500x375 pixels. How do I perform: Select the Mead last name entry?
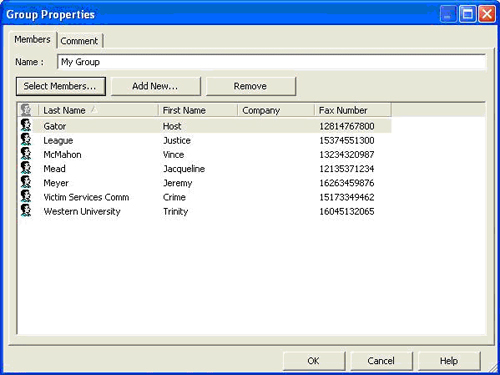coord(54,169)
